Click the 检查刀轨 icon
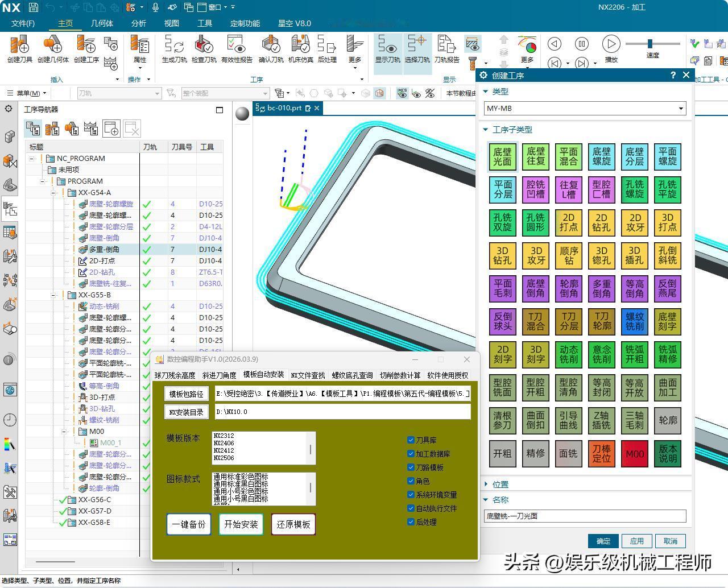 pyautogui.click(x=204, y=48)
